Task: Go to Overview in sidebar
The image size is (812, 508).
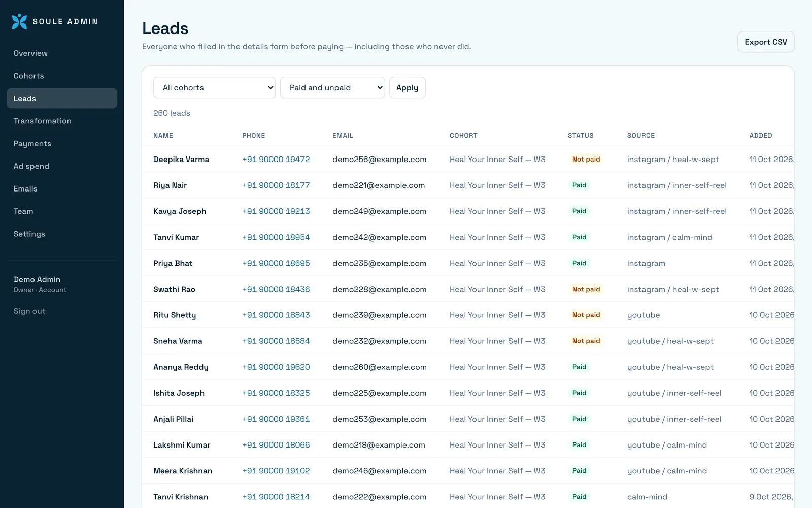Action: pos(62,53)
